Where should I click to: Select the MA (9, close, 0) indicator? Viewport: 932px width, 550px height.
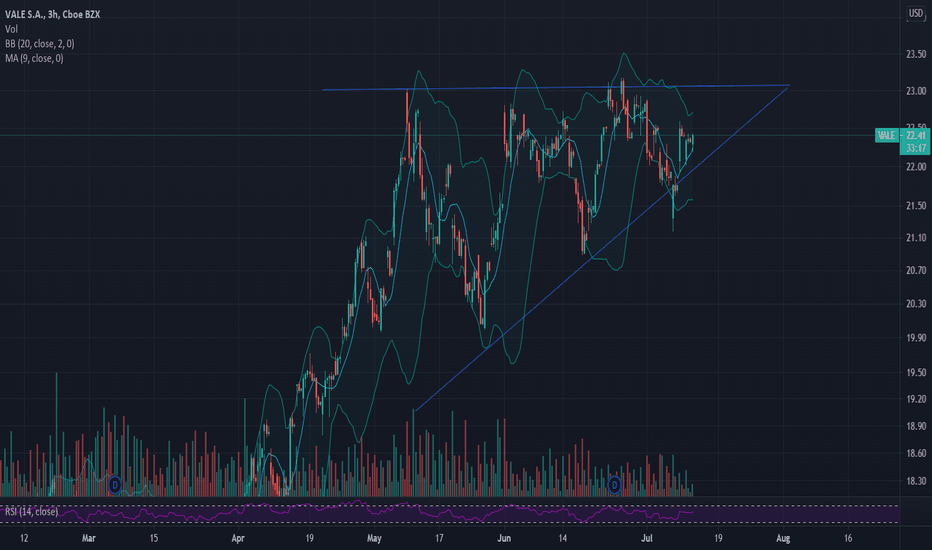point(34,58)
